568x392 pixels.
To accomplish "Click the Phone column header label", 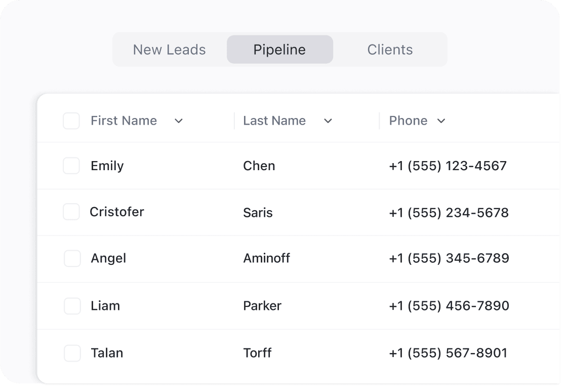I will pyautogui.click(x=408, y=121).
